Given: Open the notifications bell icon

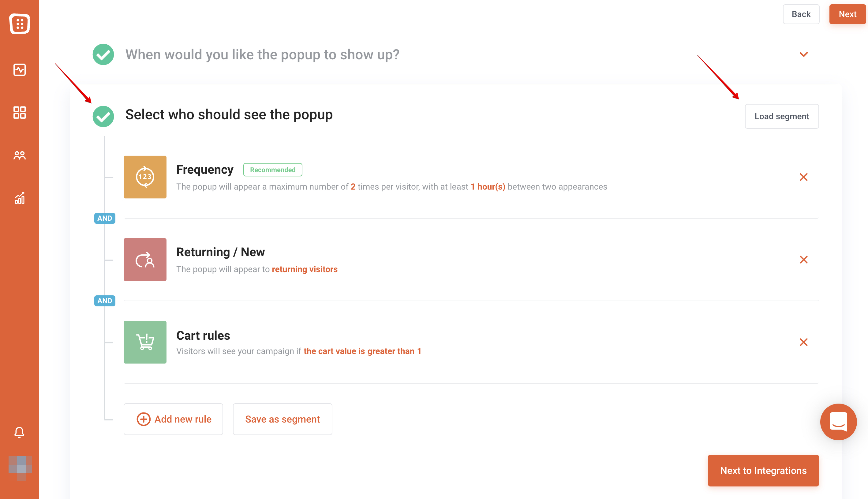Looking at the screenshot, I should [20, 432].
